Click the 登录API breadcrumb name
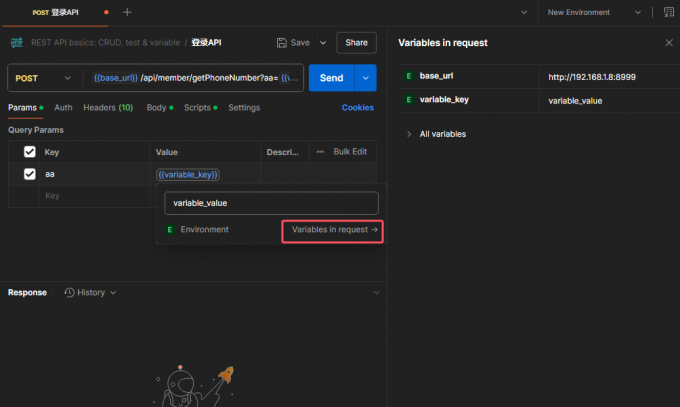Image resolution: width=680 pixels, height=407 pixels. point(206,43)
